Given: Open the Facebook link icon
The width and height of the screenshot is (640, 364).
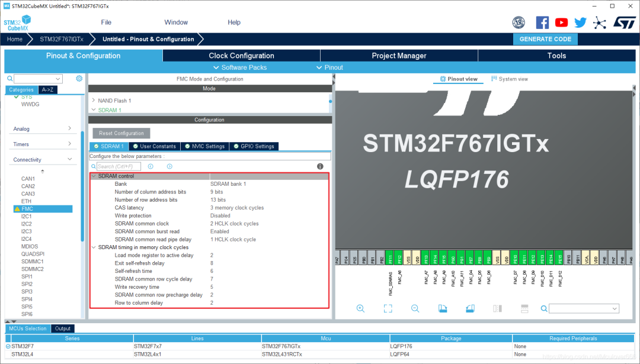Looking at the screenshot, I should (542, 22).
